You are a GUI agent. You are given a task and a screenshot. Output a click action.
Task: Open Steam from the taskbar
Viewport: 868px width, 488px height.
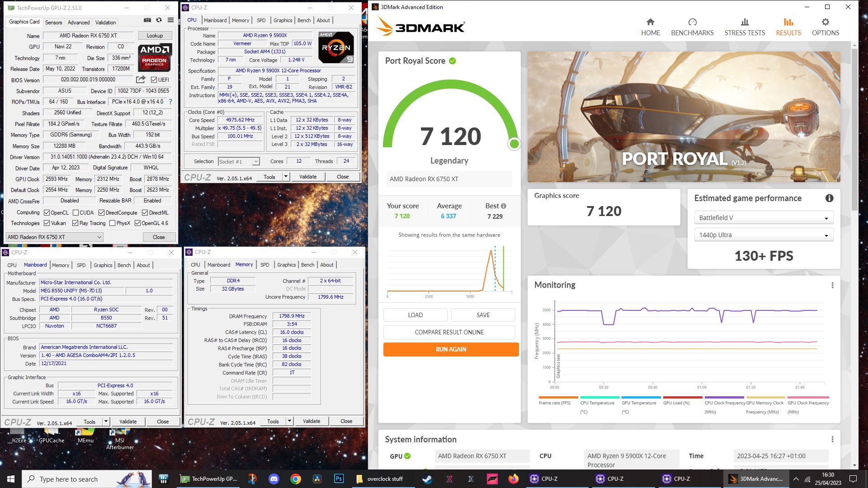(427, 479)
